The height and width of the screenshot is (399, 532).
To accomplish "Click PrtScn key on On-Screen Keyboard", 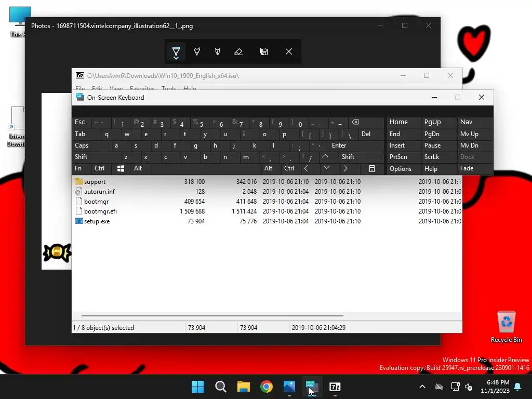I will click(403, 157).
